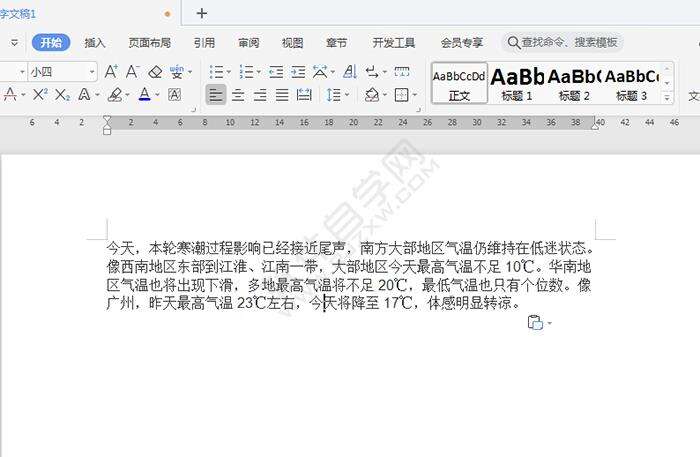
Task: Click the tab stops ruler icon
Action: pyautogui.click(x=402, y=71)
